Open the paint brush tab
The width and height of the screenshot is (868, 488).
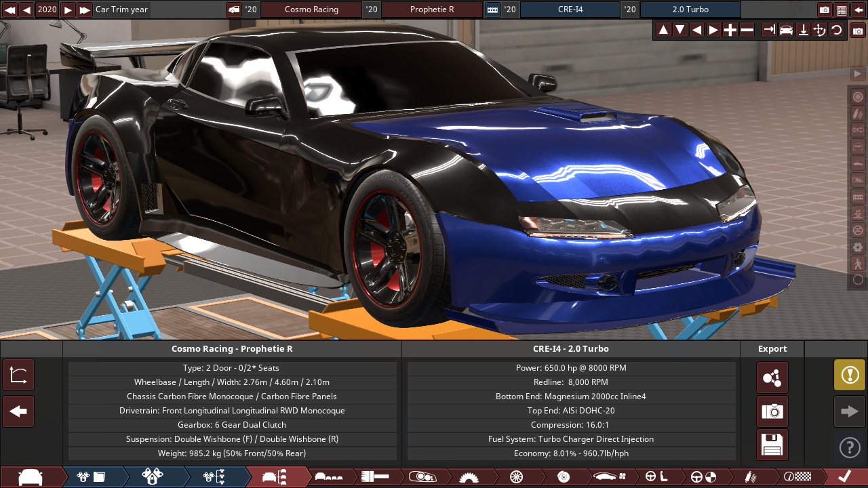point(375,476)
